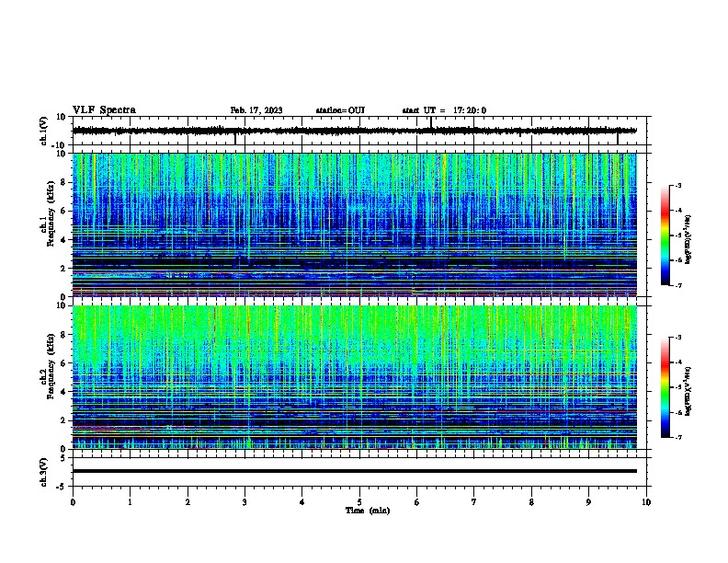This screenshot has height=563, width=728.
Task: Click the ch.3 voltage black trace line
Action: coord(355,471)
